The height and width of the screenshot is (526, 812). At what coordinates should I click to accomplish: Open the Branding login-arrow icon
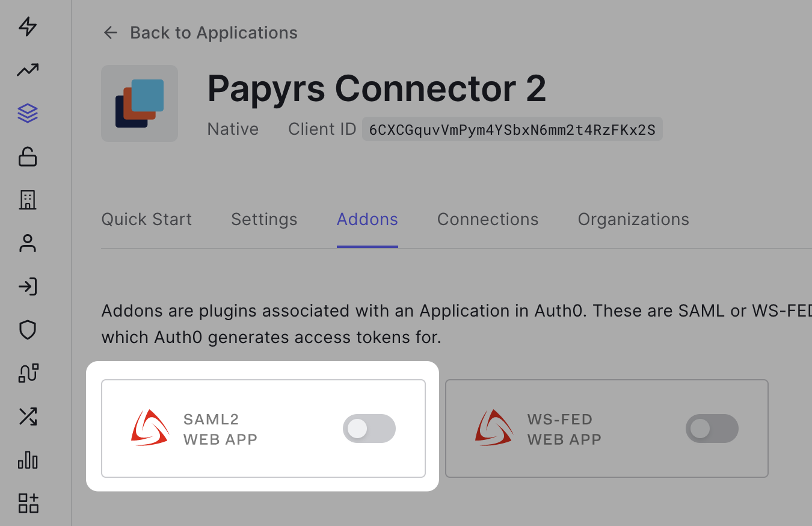click(x=28, y=286)
